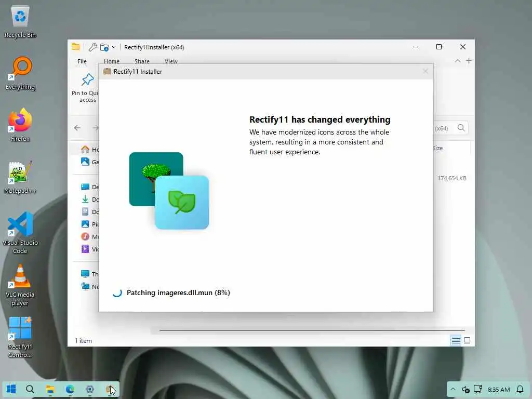Switch to the Home ribbon tab
This screenshot has height=399, width=532.
112,61
